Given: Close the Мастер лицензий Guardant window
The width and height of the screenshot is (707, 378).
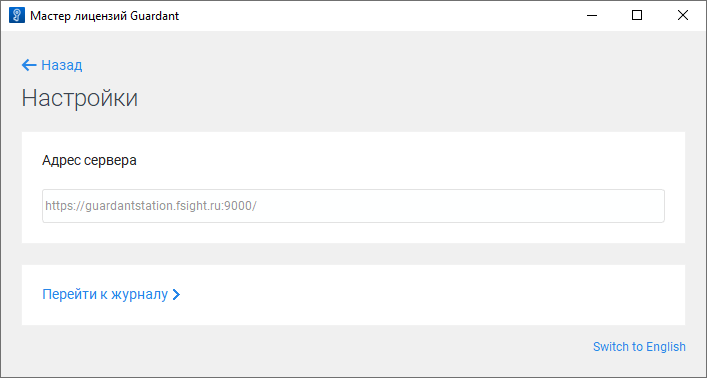Looking at the screenshot, I should click(x=683, y=15).
